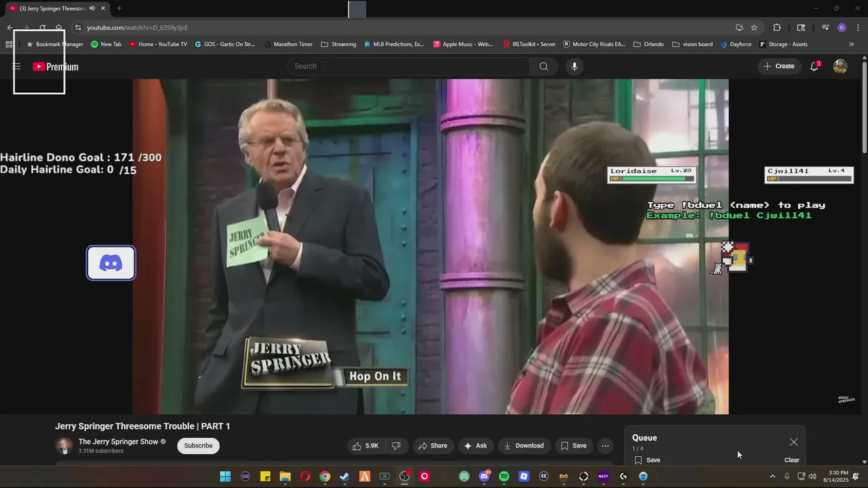868x488 pixels.
Task: Subscribe to The Jerry Springer Show
Action: pyautogui.click(x=198, y=446)
